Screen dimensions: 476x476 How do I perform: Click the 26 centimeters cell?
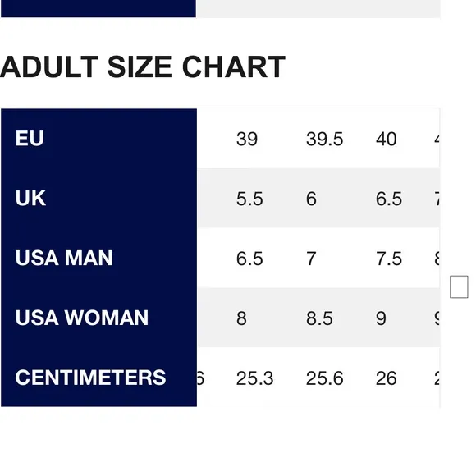click(387, 378)
